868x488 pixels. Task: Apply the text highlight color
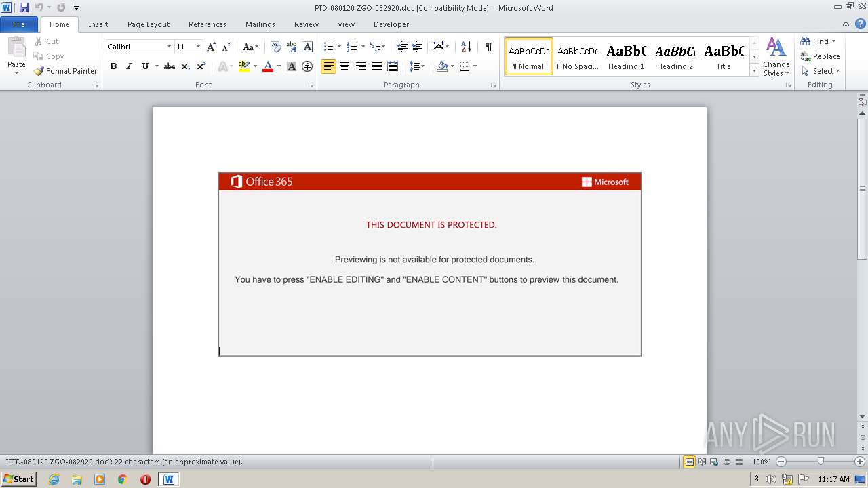(244, 66)
